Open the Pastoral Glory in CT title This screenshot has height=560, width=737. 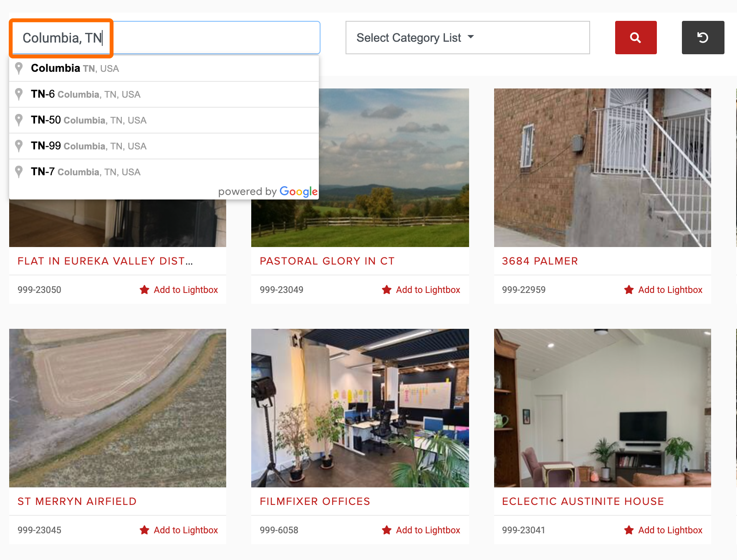pos(327,261)
